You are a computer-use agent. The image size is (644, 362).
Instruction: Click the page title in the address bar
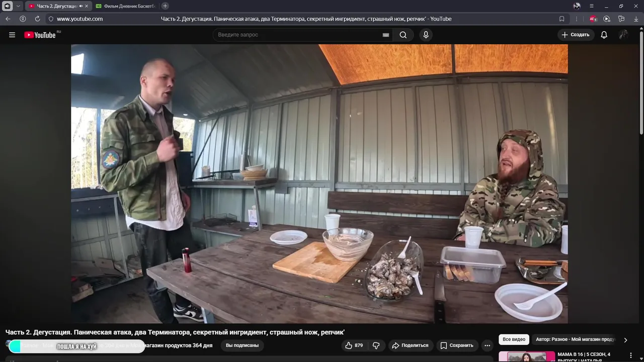coord(306,19)
